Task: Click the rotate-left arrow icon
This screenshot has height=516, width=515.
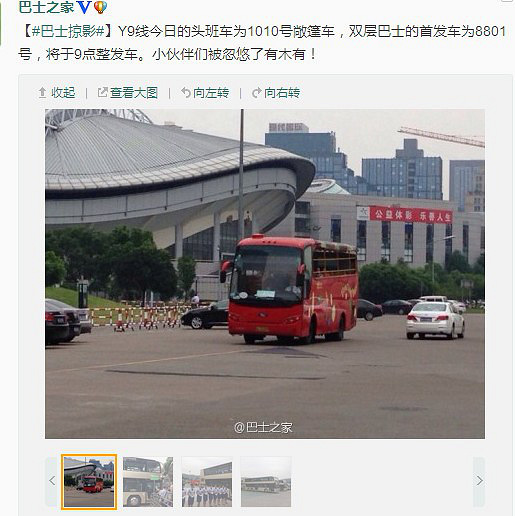Action: 185,92
